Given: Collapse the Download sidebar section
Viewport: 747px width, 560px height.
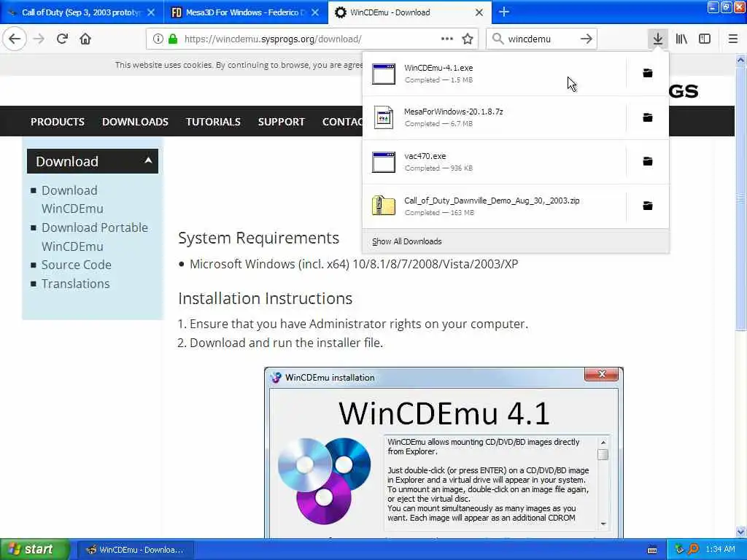Looking at the screenshot, I should 93,161.
